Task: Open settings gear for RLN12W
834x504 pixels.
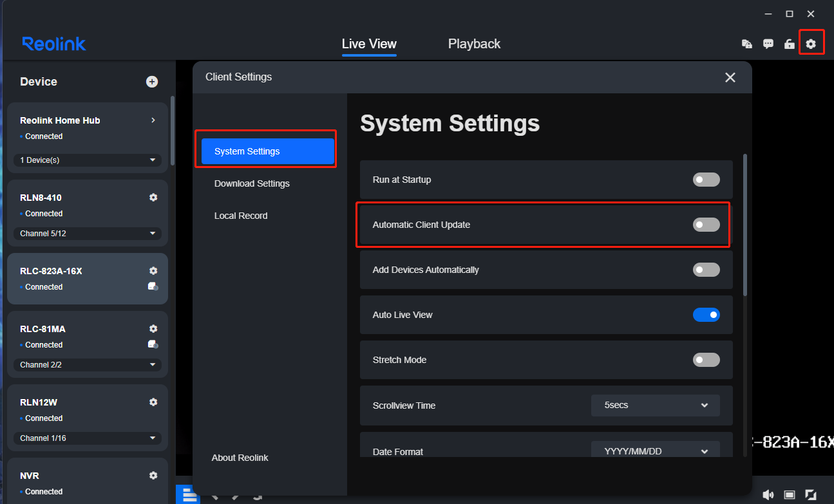Action: click(153, 402)
